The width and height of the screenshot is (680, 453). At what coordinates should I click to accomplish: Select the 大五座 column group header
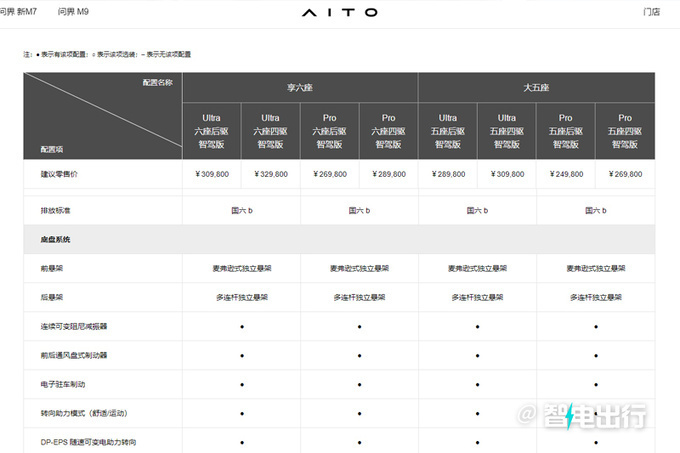(x=536, y=88)
